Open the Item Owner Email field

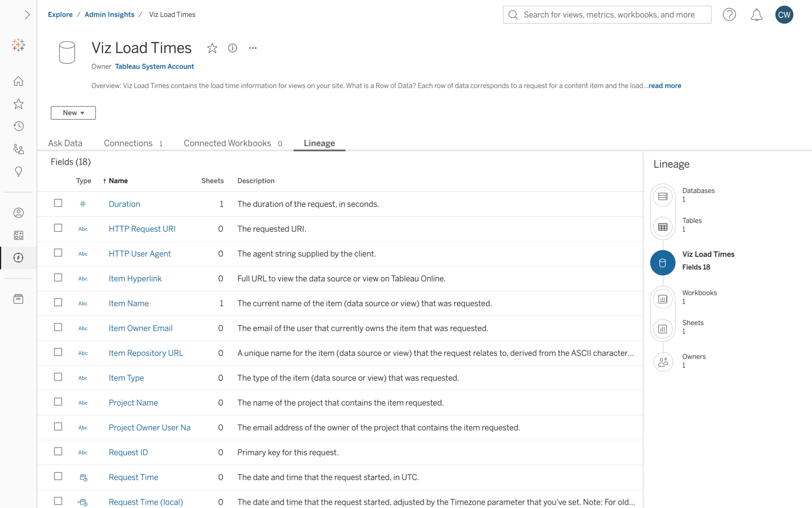(140, 328)
